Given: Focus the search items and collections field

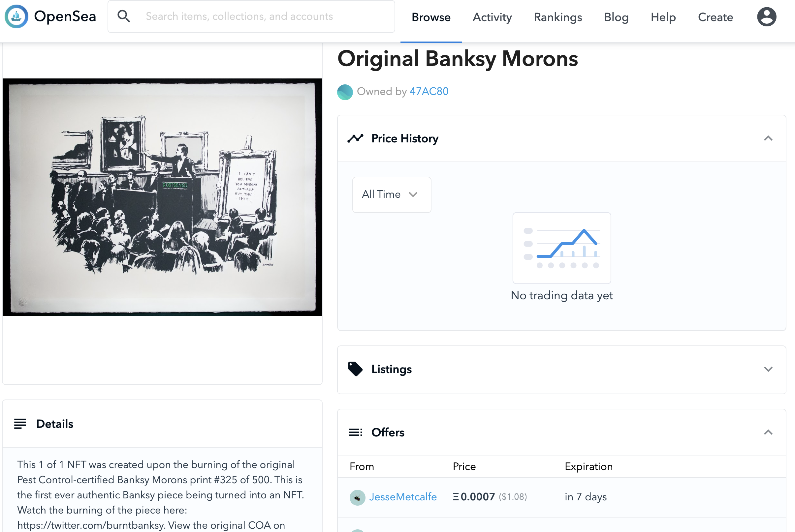Looking at the screenshot, I should coord(251,16).
